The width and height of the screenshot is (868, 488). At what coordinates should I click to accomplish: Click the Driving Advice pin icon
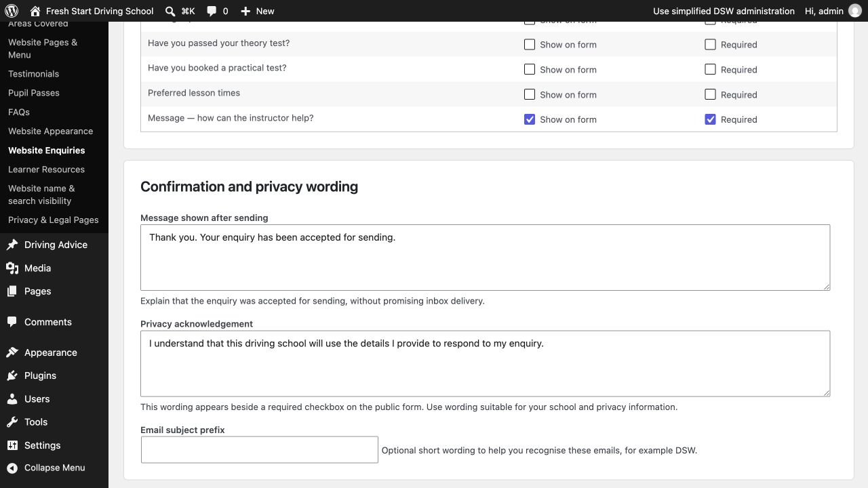[12, 245]
